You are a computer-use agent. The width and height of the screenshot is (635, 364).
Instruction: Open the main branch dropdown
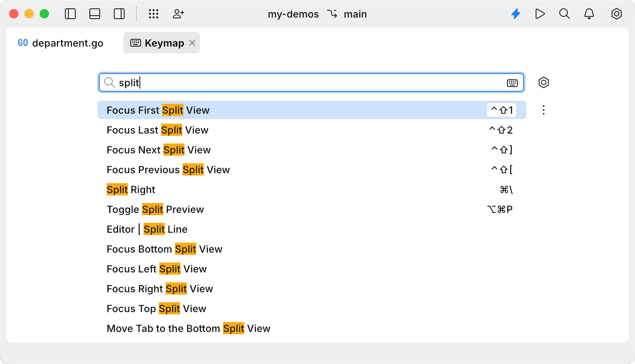[x=355, y=14]
